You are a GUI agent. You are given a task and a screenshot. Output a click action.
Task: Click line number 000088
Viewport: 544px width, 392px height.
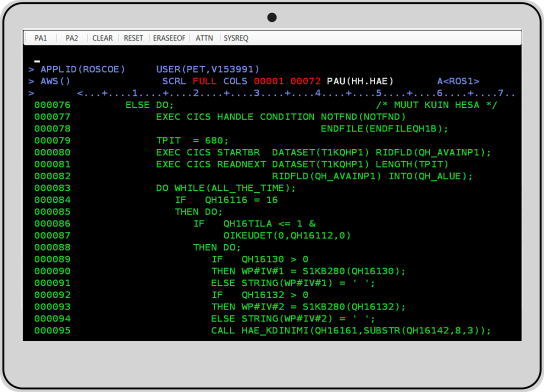tap(52, 247)
